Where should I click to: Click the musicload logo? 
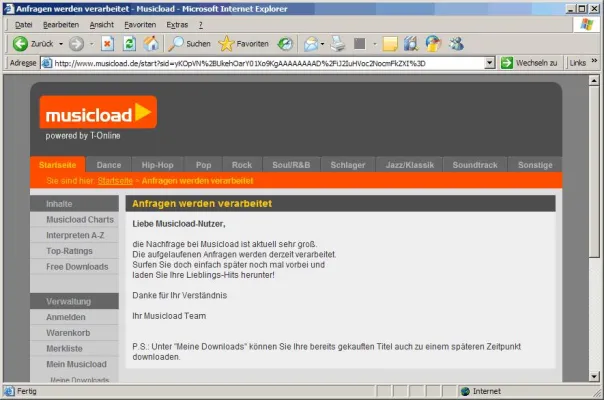point(98,112)
